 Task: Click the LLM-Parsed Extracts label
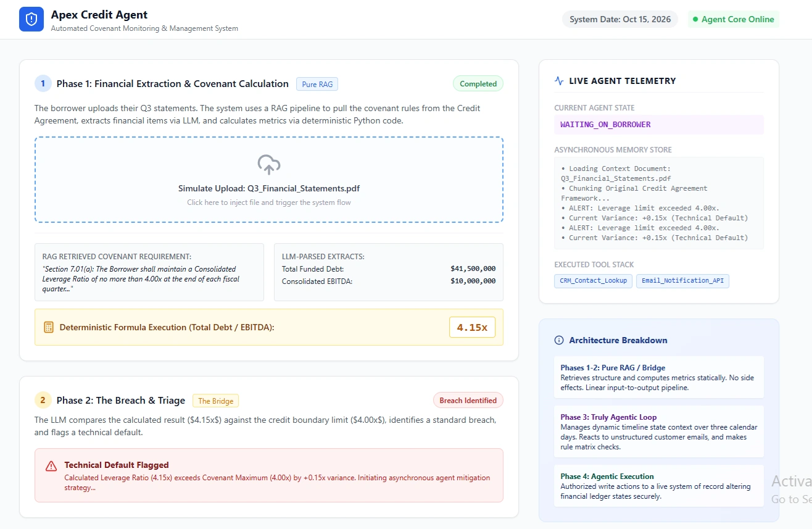[323, 256]
